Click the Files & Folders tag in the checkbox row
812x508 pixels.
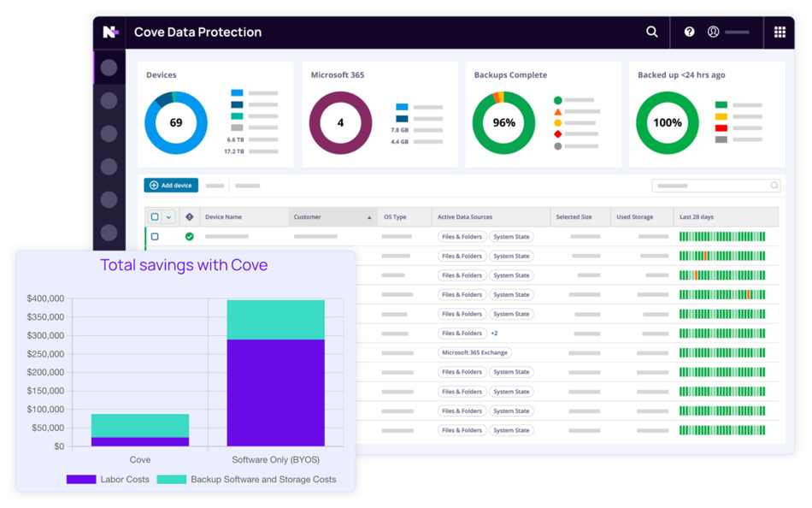(x=462, y=236)
